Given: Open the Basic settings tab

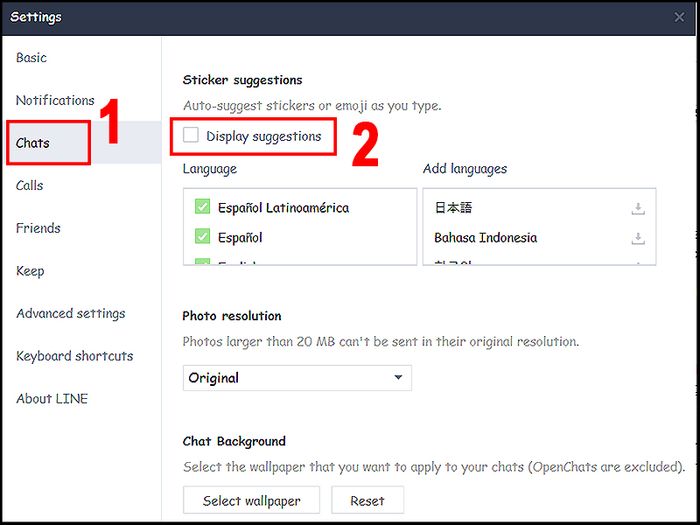Looking at the screenshot, I should coord(32,58).
